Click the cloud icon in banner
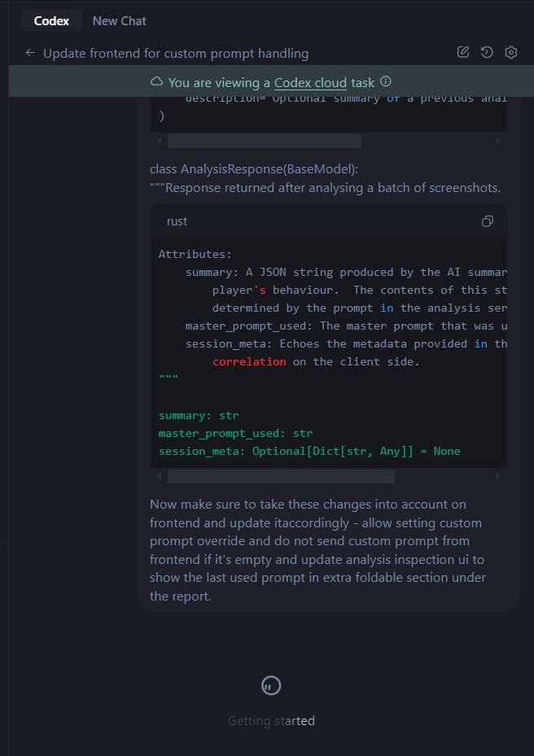 (x=157, y=81)
